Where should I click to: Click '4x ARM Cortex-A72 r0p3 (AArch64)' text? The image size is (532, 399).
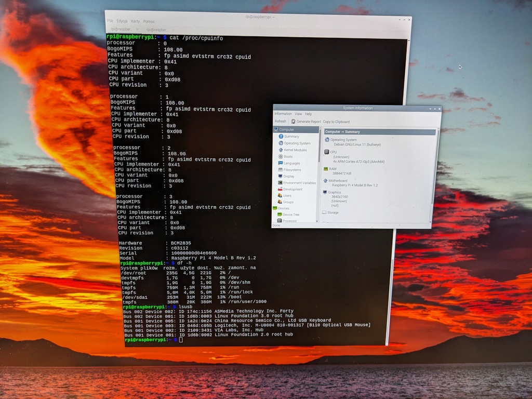(358, 162)
